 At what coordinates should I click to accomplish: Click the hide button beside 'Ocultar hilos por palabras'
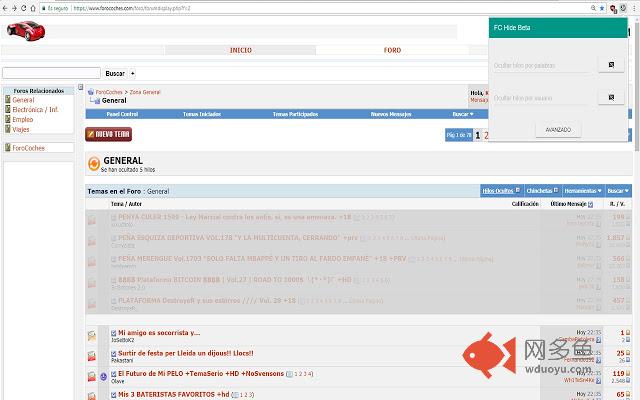tap(611, 65)
